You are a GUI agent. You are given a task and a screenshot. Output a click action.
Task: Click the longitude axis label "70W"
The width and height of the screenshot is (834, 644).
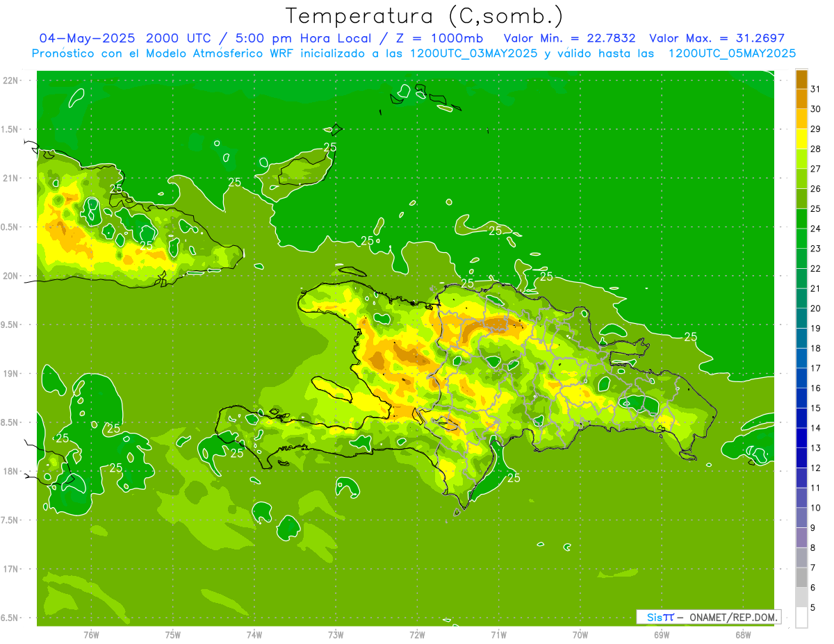click(580, 635)
